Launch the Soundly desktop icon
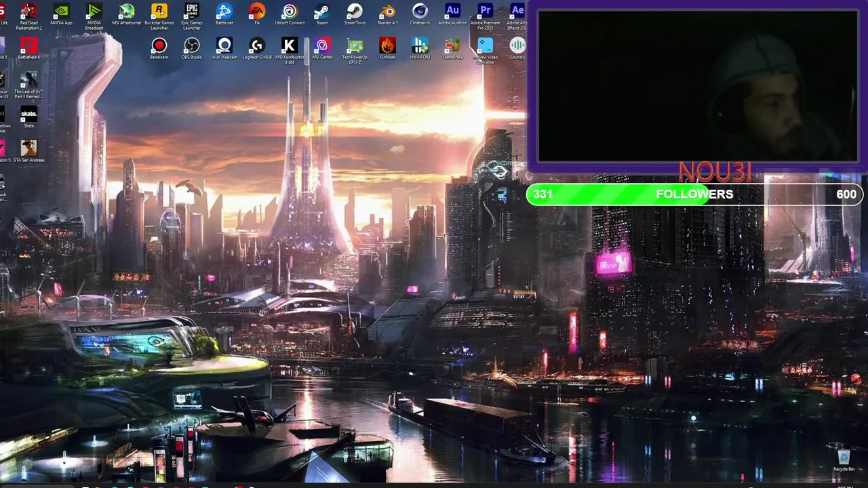This screenshot has width=868, height=488. click(517, 49)
